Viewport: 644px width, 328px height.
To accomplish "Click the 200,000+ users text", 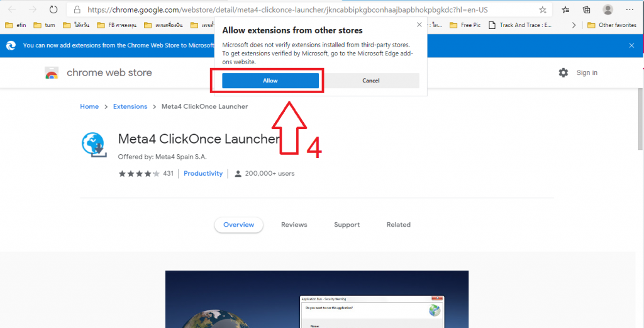I will 270,174.
